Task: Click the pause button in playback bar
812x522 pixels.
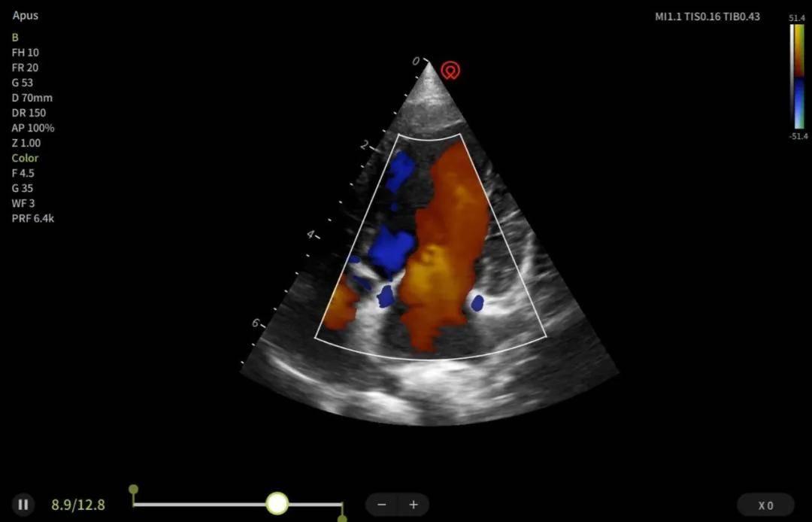Action: pyautogui.click(x=23, y=505)
